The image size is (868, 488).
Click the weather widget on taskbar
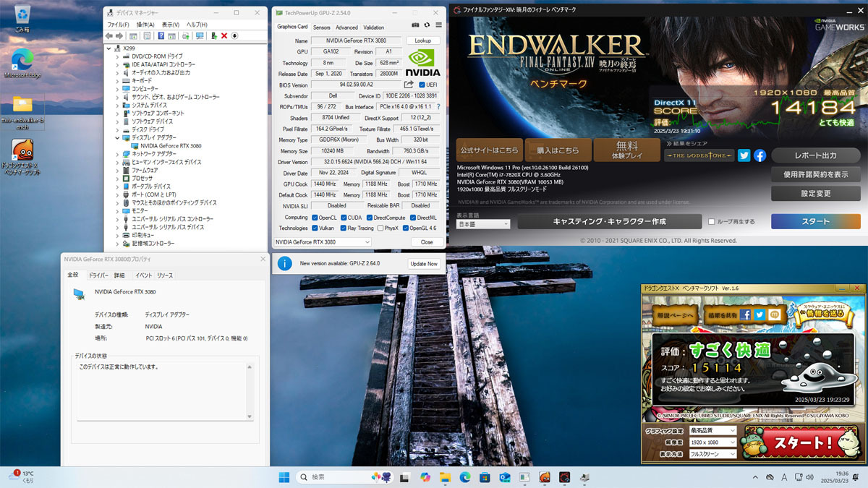pos(23,476)
